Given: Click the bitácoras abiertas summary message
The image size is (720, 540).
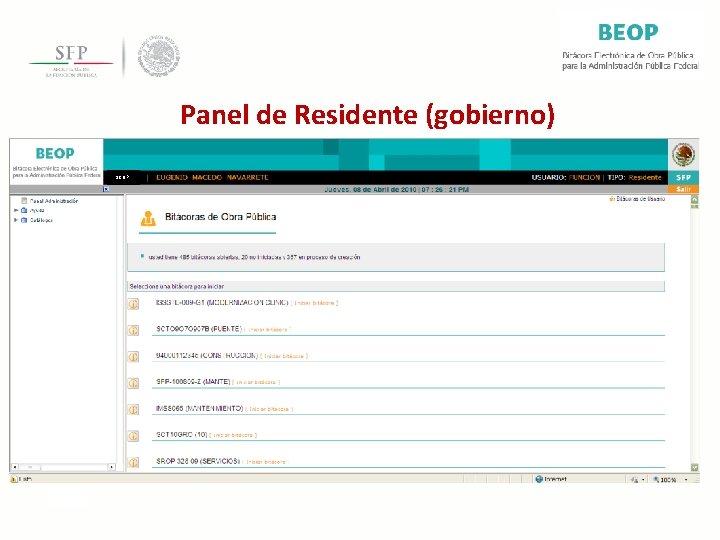Looking at the screenshot, I should pos(254,257).
